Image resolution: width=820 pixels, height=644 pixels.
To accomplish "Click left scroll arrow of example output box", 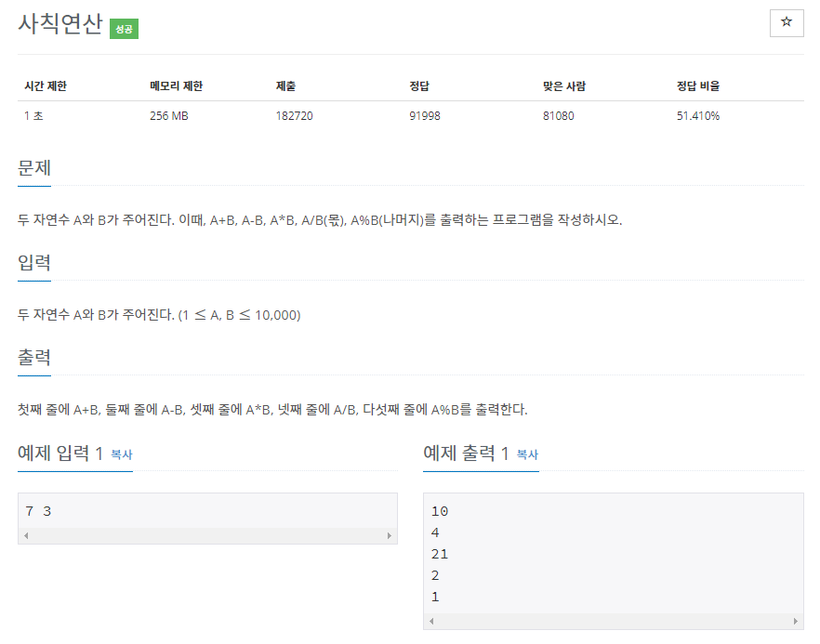I will [x=430, y=622].
